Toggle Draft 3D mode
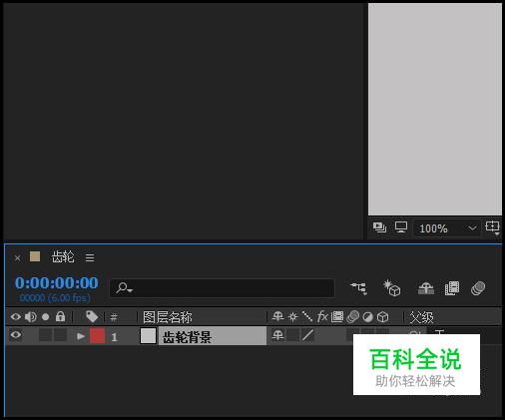The height and width of the screenshot is (420, 505). [391, 288]
